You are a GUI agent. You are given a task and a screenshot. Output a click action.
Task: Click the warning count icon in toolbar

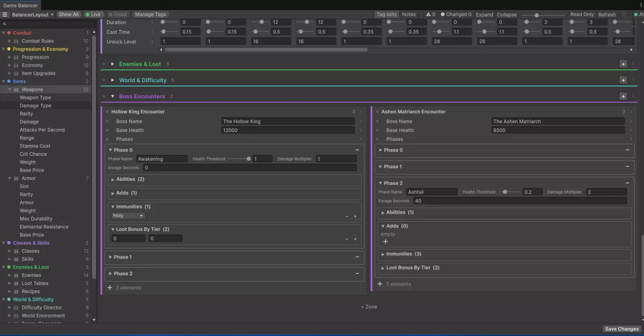pos(430,14)
